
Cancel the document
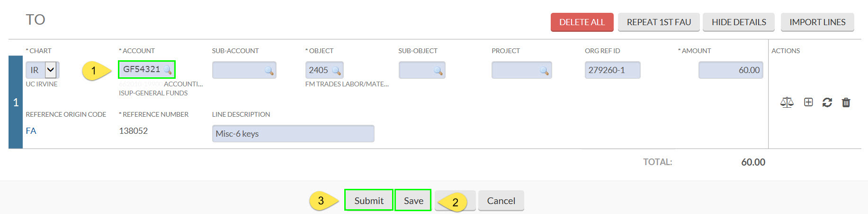pyautogui.click(x=501, y=201)
